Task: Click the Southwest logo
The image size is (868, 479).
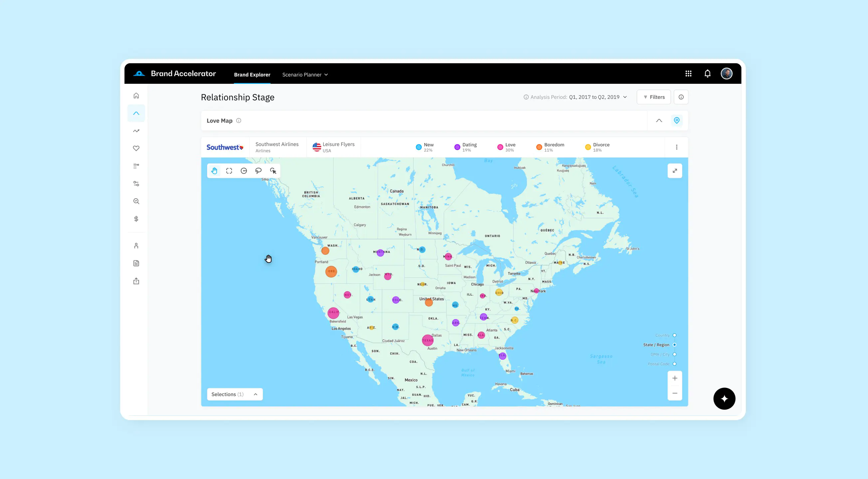Action: tap(225, 147)
